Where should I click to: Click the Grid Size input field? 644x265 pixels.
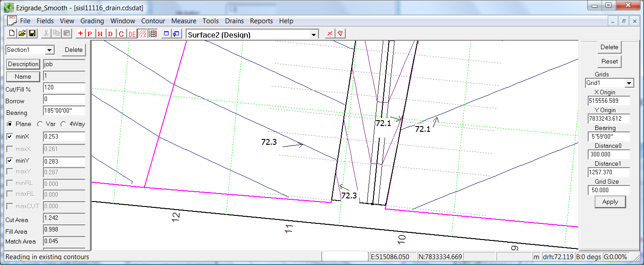(609, 190)
